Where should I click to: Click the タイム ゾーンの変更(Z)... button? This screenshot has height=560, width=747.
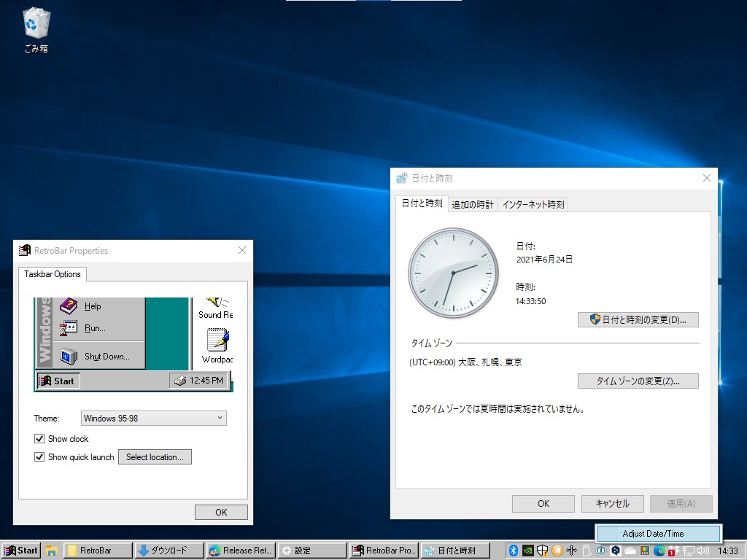[638, 381]
